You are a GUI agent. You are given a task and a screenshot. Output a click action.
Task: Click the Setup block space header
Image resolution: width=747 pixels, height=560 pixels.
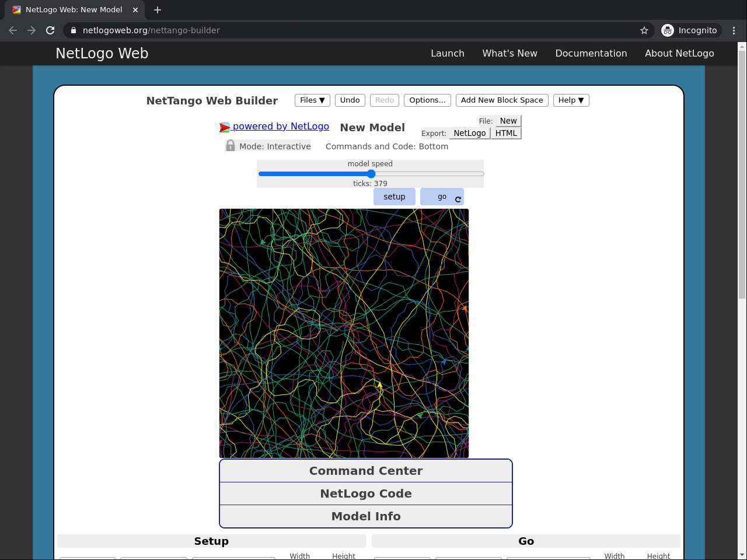tap(211, 541)
